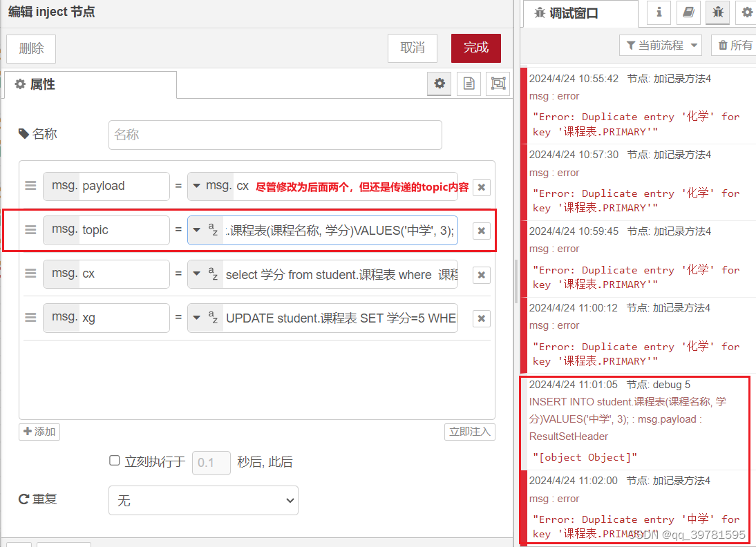The width and height of the screenshot is (756, 547).
Task: Click the 名称 name input field
Action: 274,135
